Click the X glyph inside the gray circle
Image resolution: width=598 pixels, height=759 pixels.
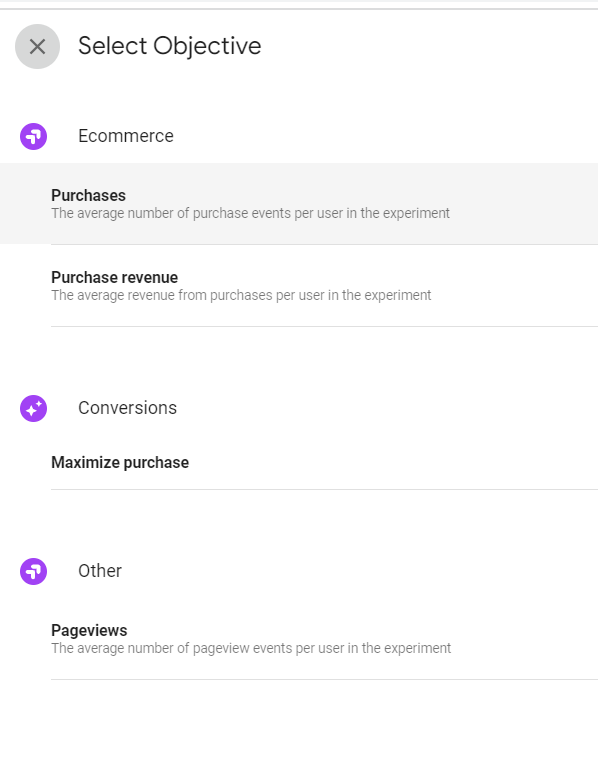pyautogui.click(x=37, y=46)
